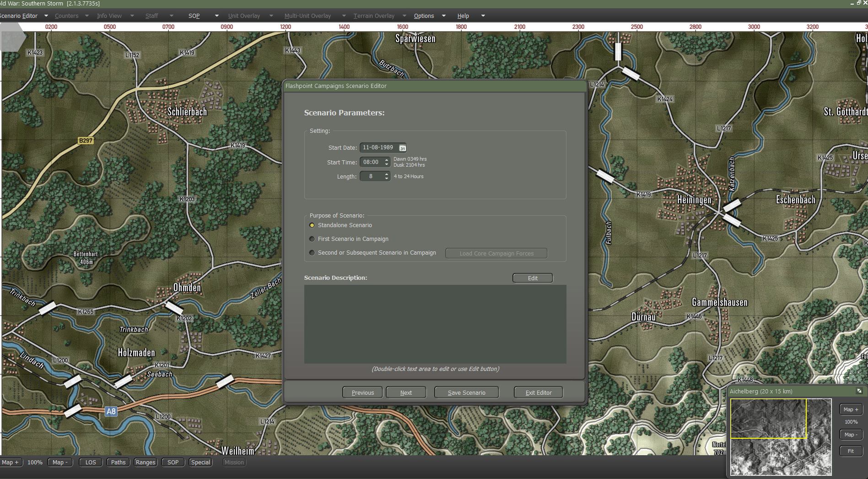Expand the Multi-Unit Overlay dropdown arrow

tap(344, 16)
